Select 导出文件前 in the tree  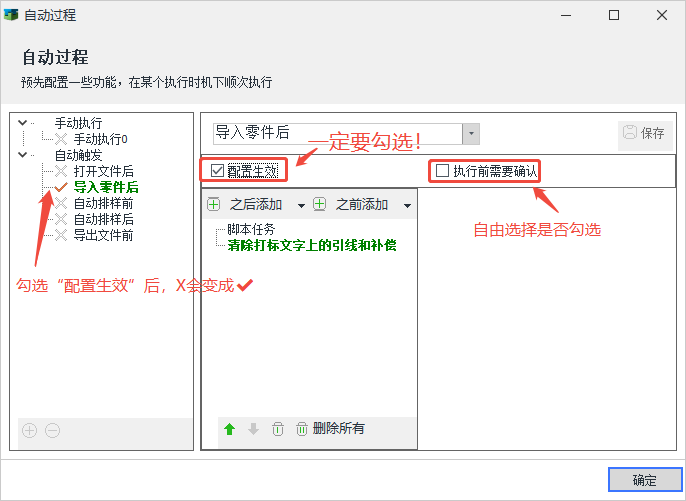point(104,235)
